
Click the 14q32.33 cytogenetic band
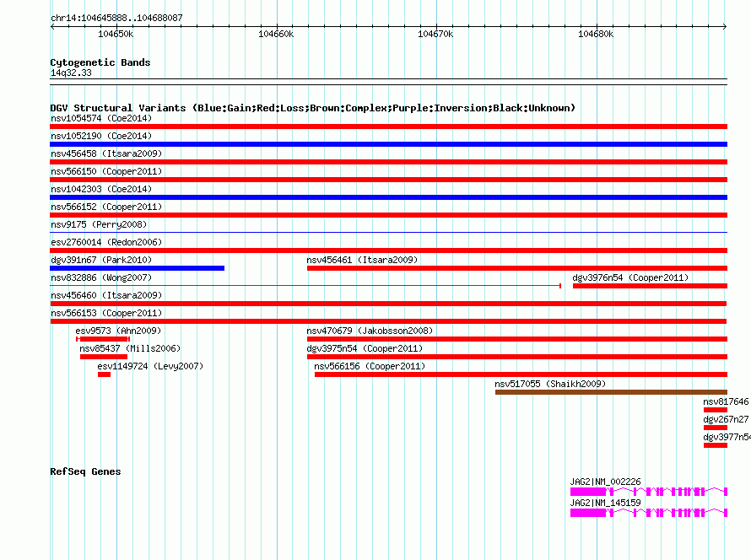click(388, 82)
